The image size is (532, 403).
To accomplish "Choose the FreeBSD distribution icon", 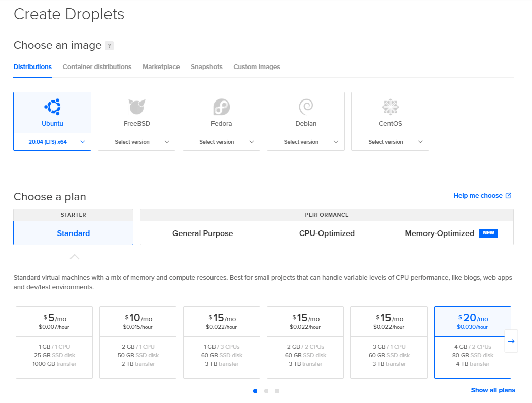I will 136,107.
